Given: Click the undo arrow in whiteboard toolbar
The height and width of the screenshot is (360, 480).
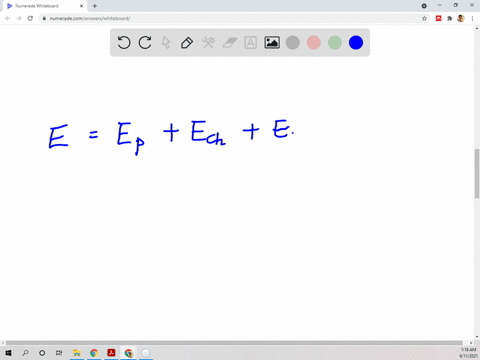Looking at the screenshot, I should (x=124, y=43).
